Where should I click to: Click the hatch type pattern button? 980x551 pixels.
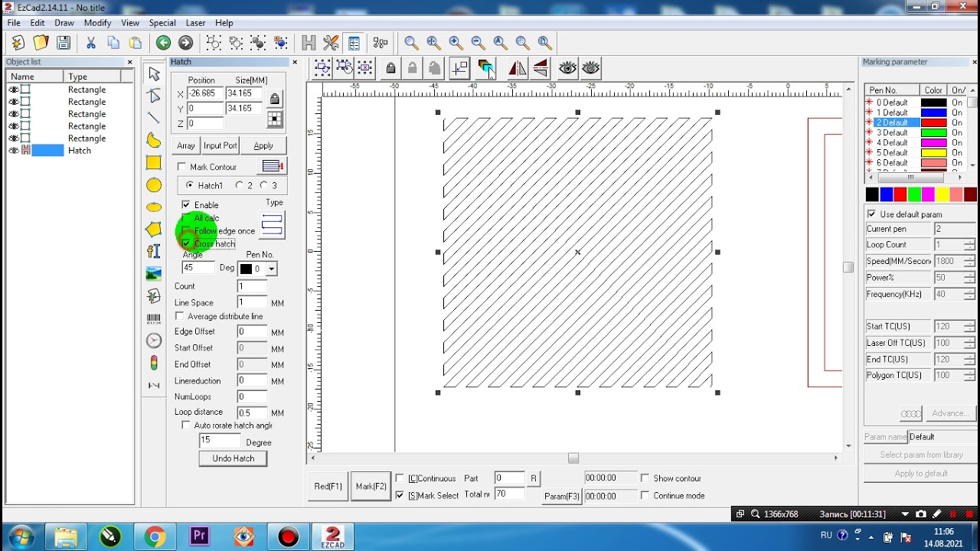pos(273,225)
